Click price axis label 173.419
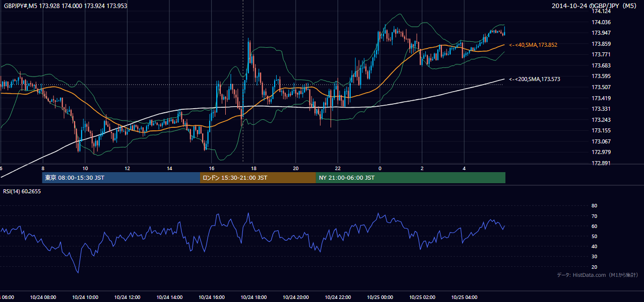 click(x=601, y=98)
